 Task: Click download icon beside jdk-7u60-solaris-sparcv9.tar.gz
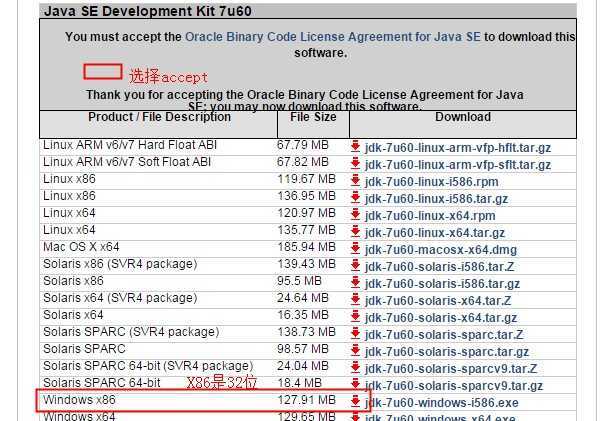pyautogui.click(x=355, y=384)
